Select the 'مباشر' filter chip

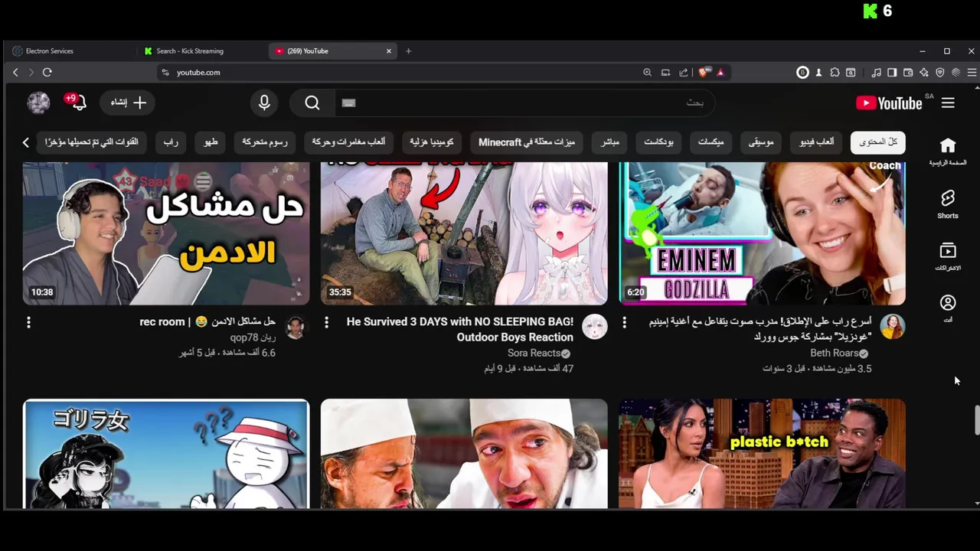tap(610, 142)
